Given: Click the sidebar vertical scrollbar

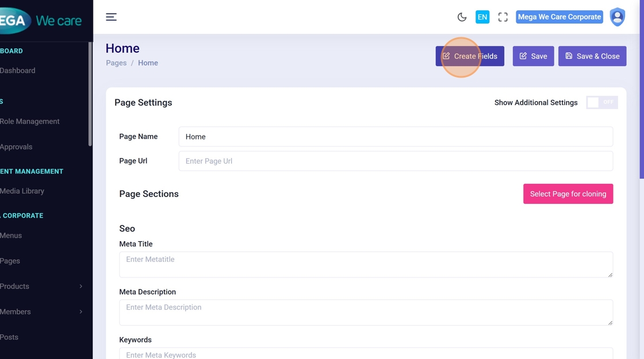Looking at the screenshot, I should (x=90, y=95).
